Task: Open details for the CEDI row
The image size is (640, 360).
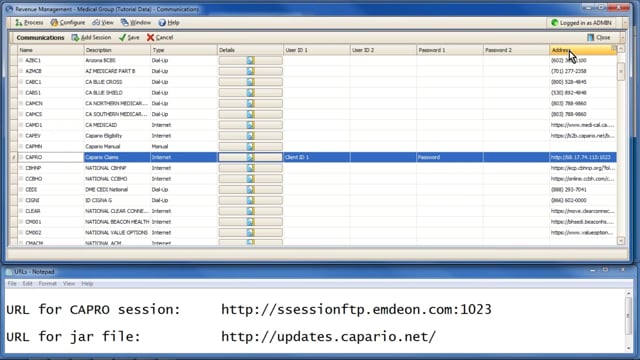Action: click(x=250, y=189)
